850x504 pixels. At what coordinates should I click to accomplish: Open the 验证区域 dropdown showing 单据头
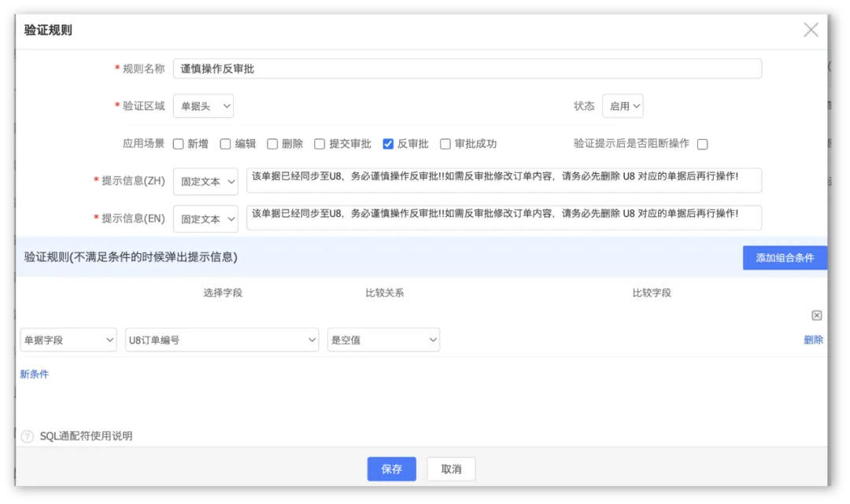tap(203, 106)
